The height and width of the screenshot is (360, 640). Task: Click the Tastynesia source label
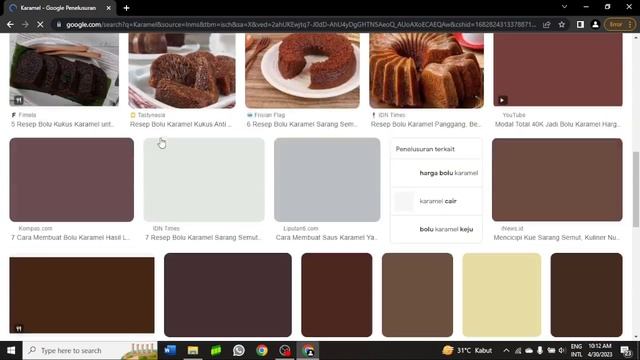pyautogui.click(x=151, y=115)
